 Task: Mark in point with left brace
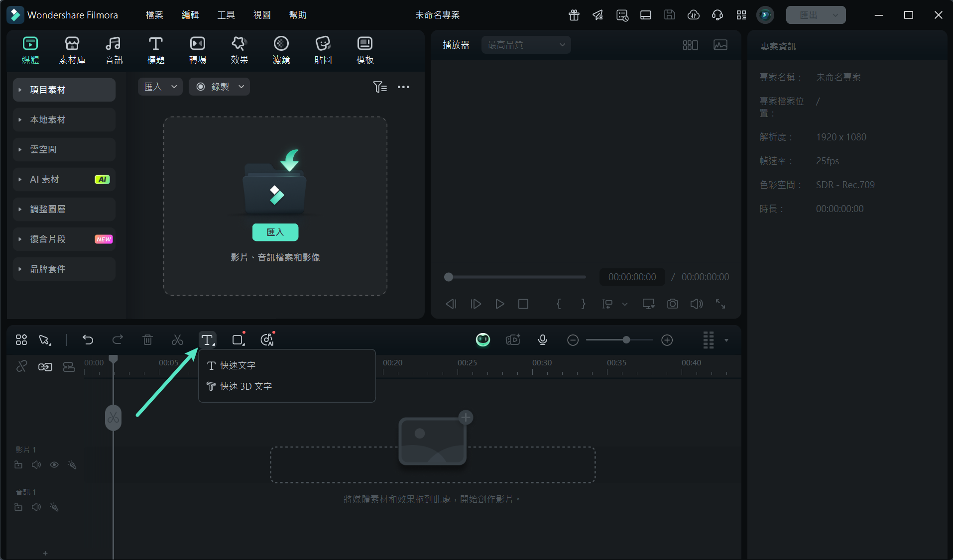click(559, 304)
